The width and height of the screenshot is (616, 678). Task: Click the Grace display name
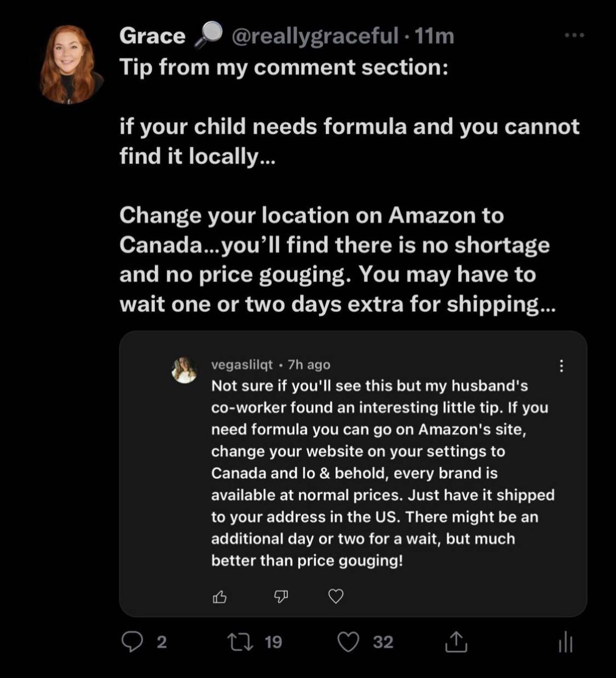tap(152, 36)
